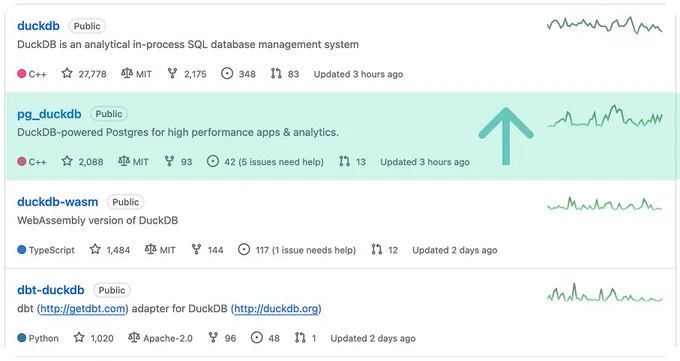Click the 27,778 star count
Screen dimensions: 680x361
[92, 74]
